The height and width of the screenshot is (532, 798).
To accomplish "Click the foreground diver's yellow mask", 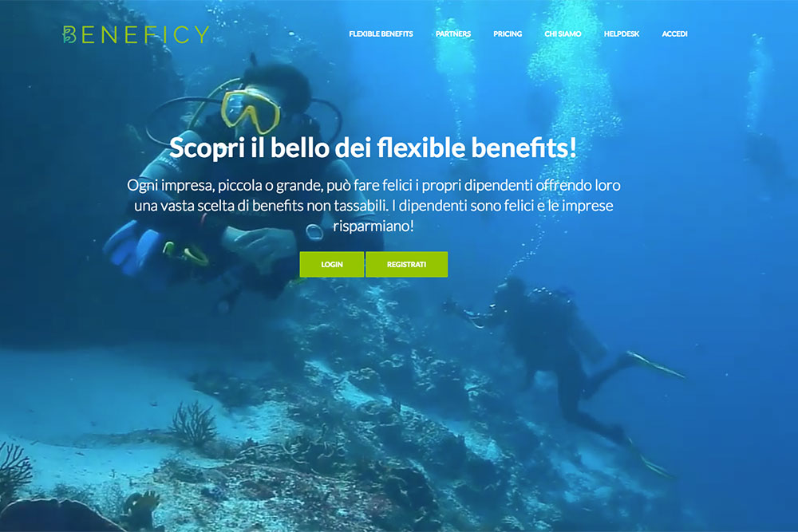I will pos(251,112).
